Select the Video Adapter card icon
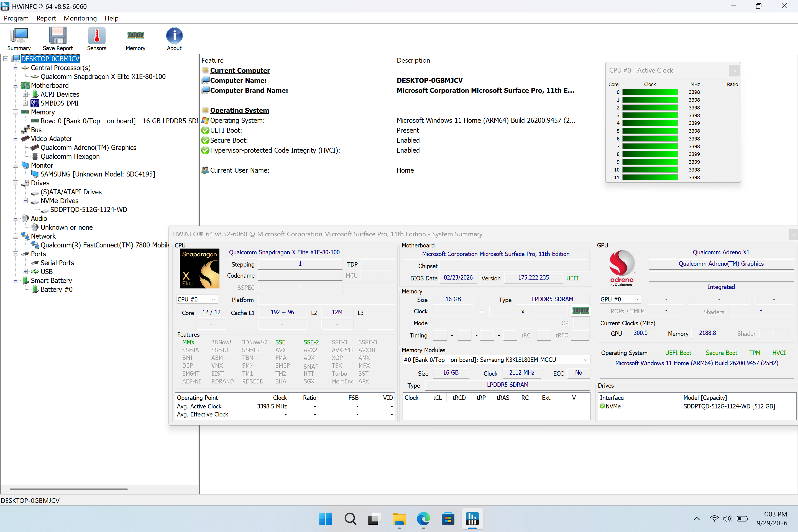 tap(25, 139)
